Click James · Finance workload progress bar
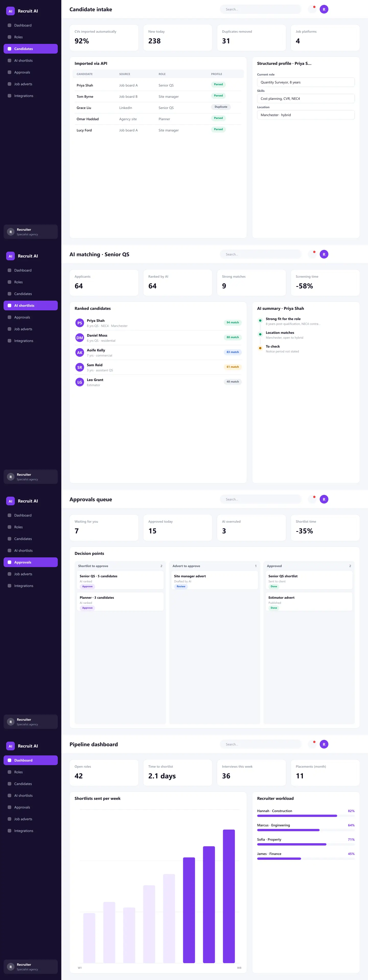The width and height of the screenshot is (368, 980). [x=306, y=859]
